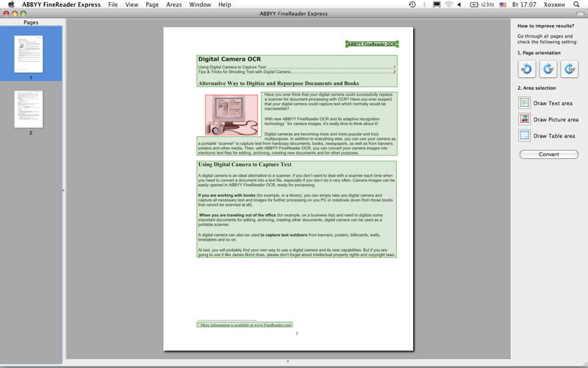Click the clock showing 17:07
Screen dimensions: 588x368
524,4
